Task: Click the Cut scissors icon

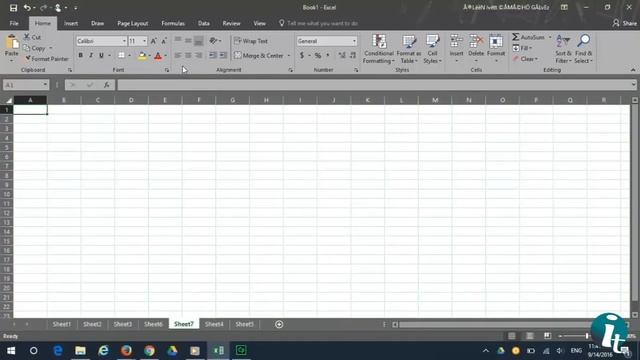Action: click(x=27, y=37)
